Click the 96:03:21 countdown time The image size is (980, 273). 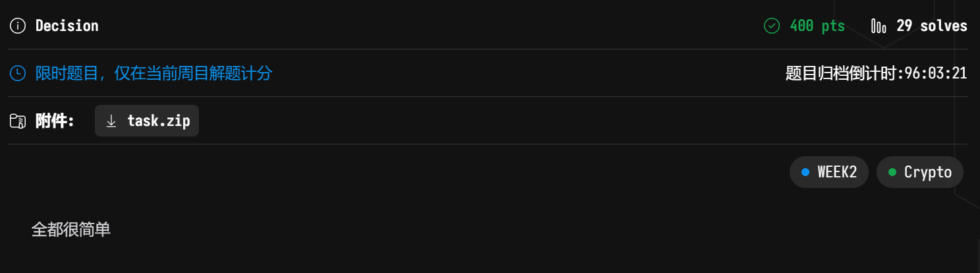pyautogui.click(x=936, y=73)
